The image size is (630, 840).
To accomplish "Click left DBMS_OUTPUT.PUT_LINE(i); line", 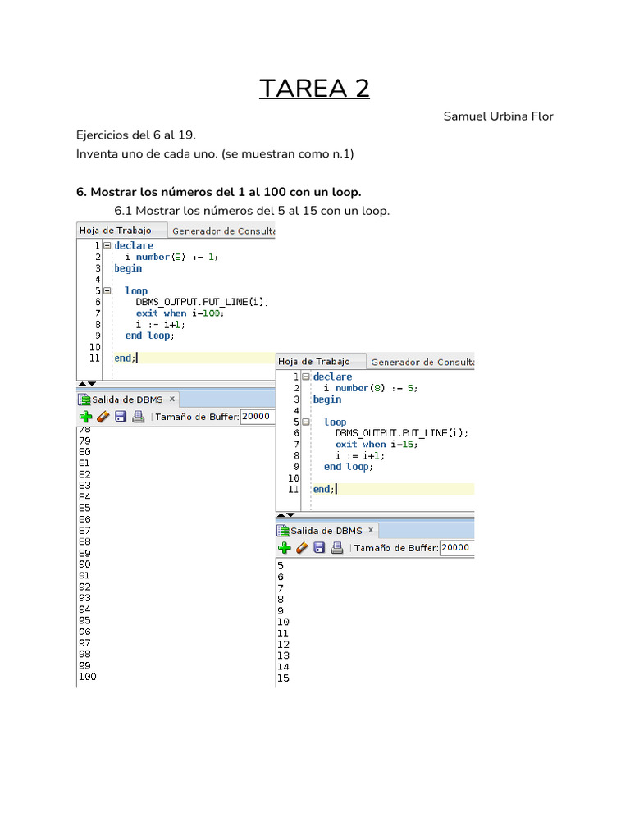I will (x=202, y=302).
